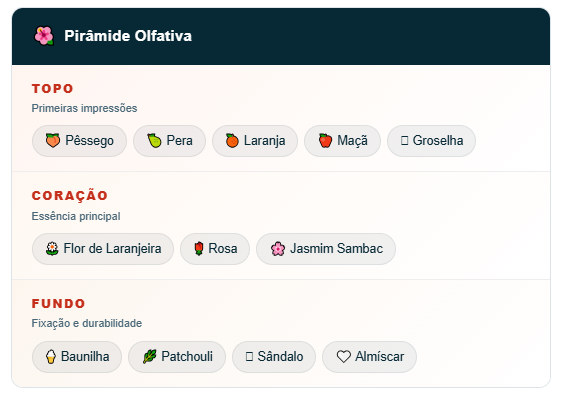Viewport: 565px width, 397px height.
Task: Click the FUNDO section heading
Action: click(58, 303)
